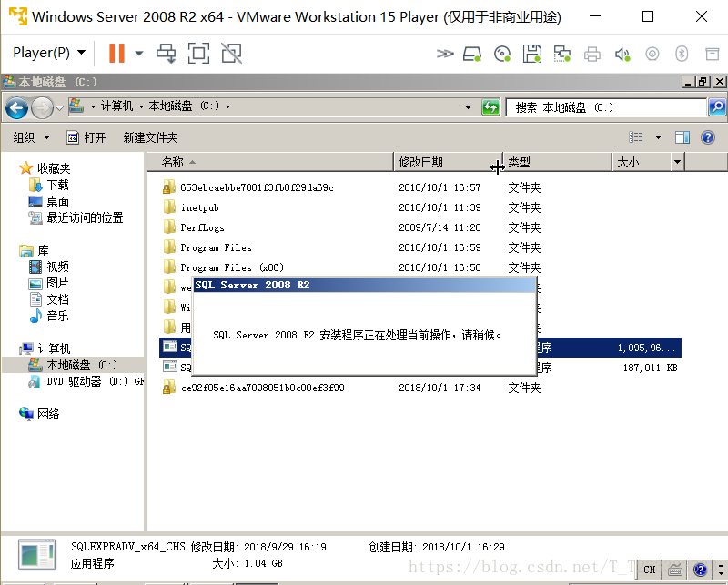Screen dimensions: 728x585
Task: Open the 图片 library
Action: click(49, 283)
